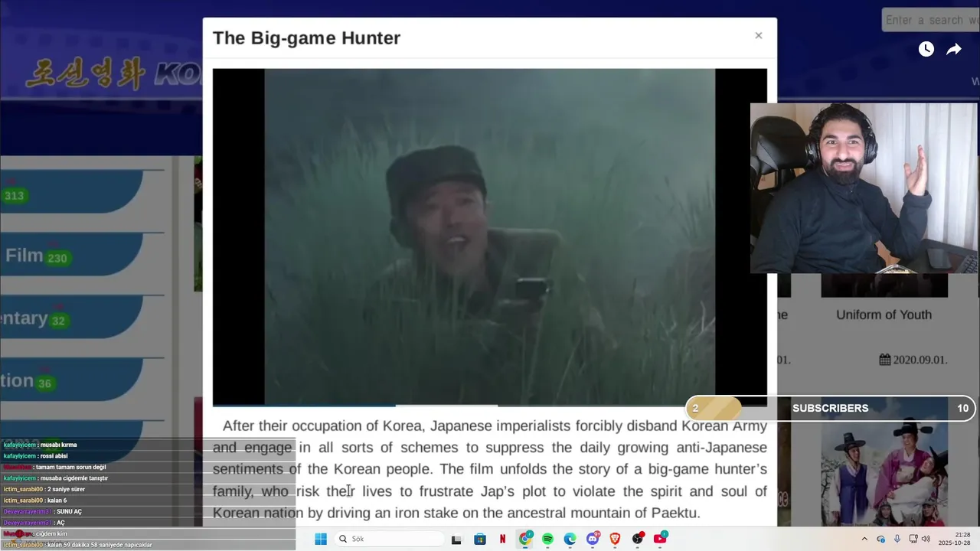
Task: Open Discord from the taskbar
Action: (593, 539)
